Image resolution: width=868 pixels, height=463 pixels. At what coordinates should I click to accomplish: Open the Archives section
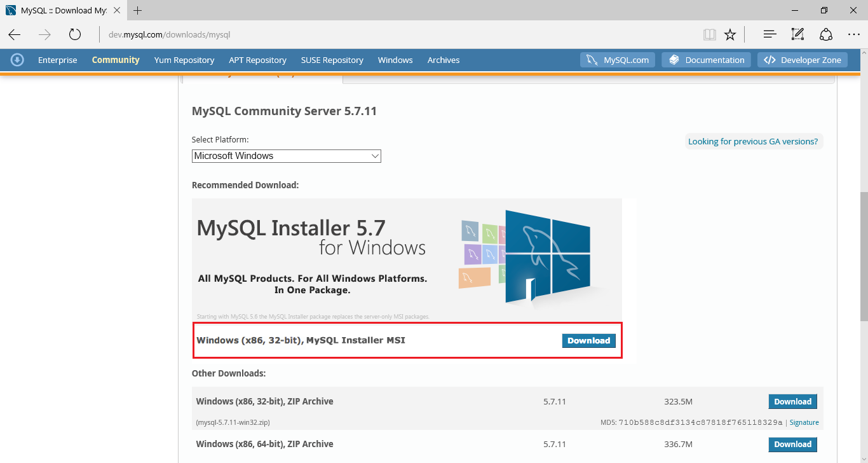[444, 60]
